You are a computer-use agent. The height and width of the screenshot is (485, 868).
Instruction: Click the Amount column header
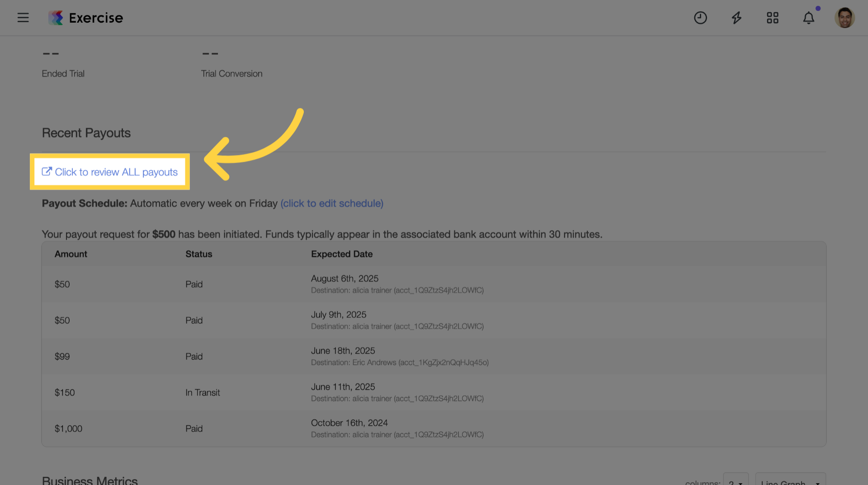point(71,254)
